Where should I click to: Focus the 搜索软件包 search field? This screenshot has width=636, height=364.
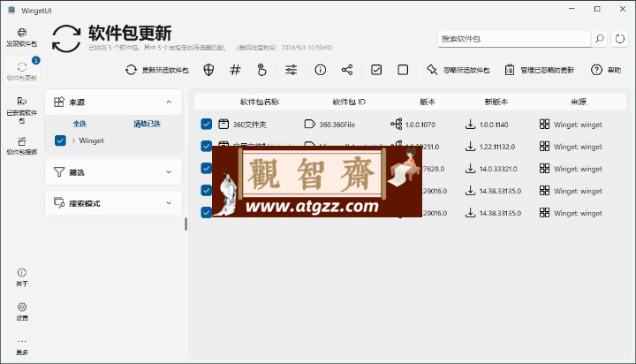click(x=514, y=39)
